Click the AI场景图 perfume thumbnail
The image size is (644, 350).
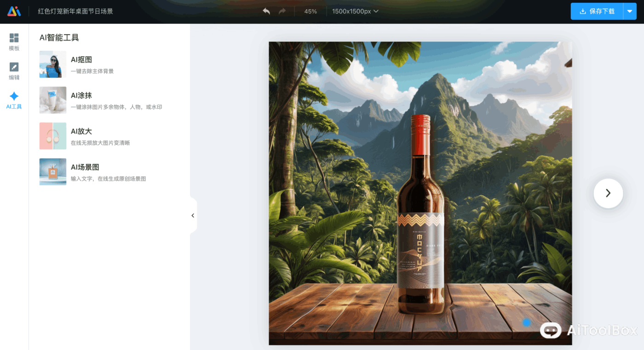click(x=53, y=172)
